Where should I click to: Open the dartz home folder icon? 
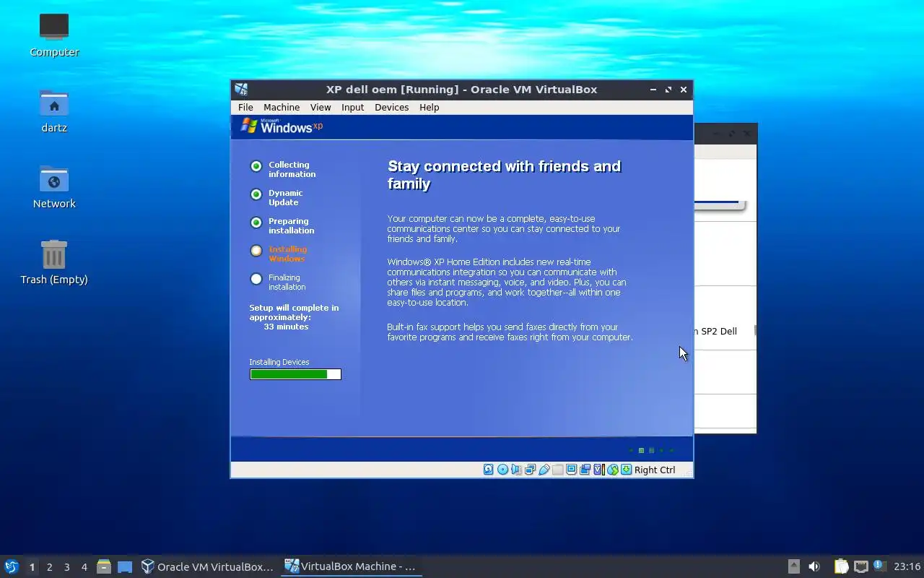point(54,103)
